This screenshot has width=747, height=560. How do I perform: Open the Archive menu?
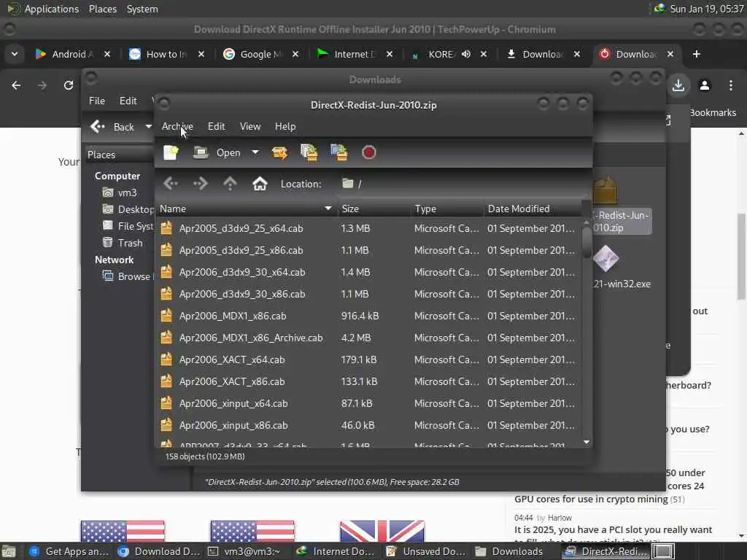[177, 126]
